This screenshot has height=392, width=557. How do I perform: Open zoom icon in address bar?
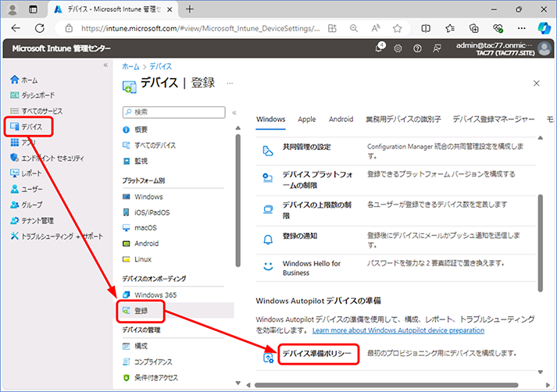click(353, 28)
